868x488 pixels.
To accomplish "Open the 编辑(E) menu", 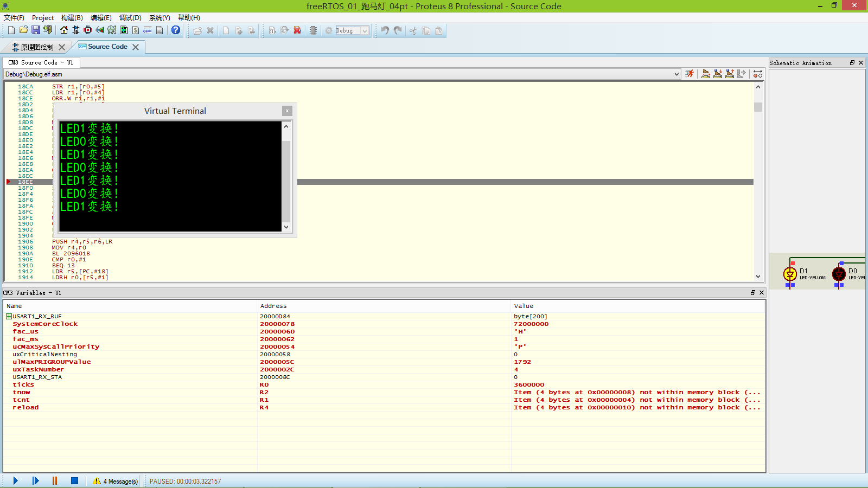I will 101,17.
